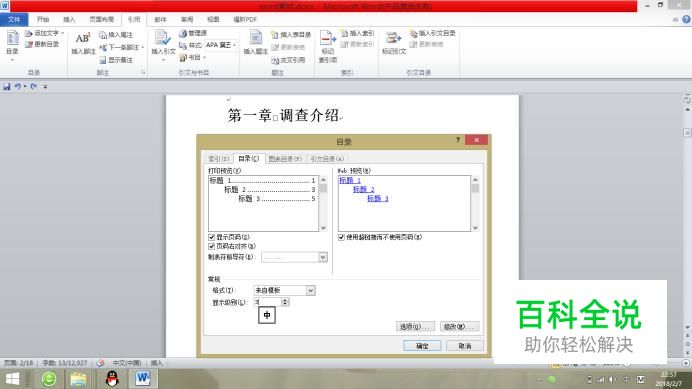Click 管理源 manage sources
This screenshot has height=389, width=692.
pyautogui.click(x=193, y=33)
